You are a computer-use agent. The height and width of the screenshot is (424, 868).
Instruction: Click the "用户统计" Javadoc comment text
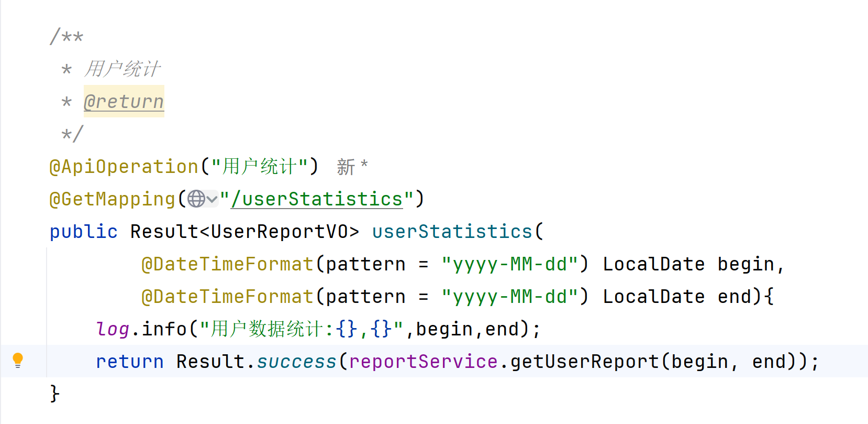pyautogui.click(x=123, y=69)
